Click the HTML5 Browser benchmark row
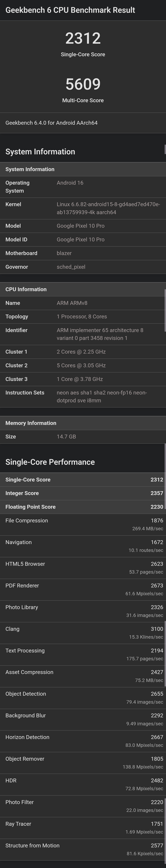Viewport: 166px width, 868px height. coord(83,567)
